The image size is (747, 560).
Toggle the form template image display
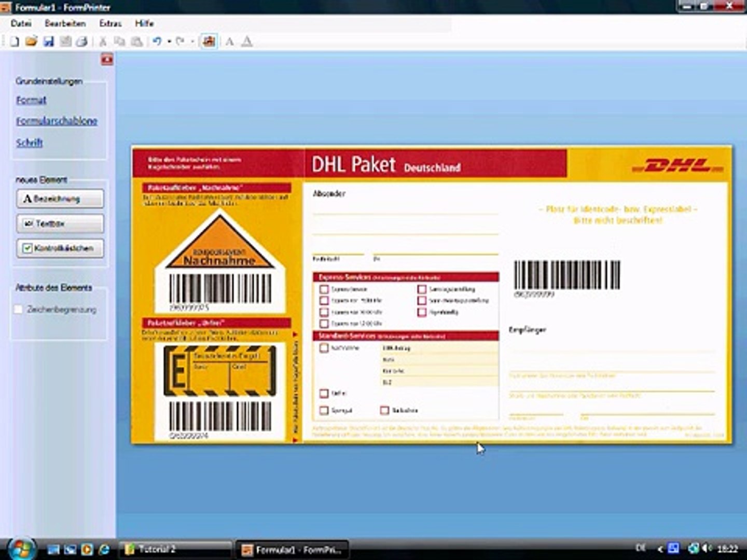209,41
